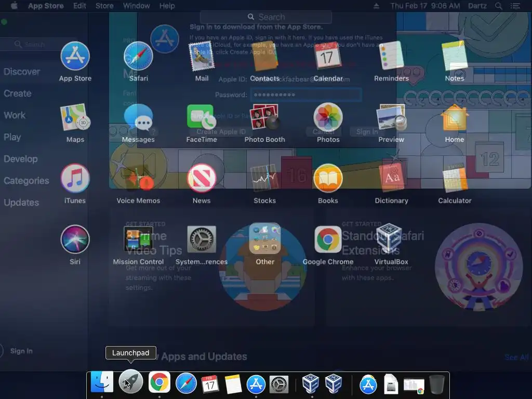532x399 pixels.
Task: Open Safari from the Dock
Action: pyautogui.click(x=186, y=384)
